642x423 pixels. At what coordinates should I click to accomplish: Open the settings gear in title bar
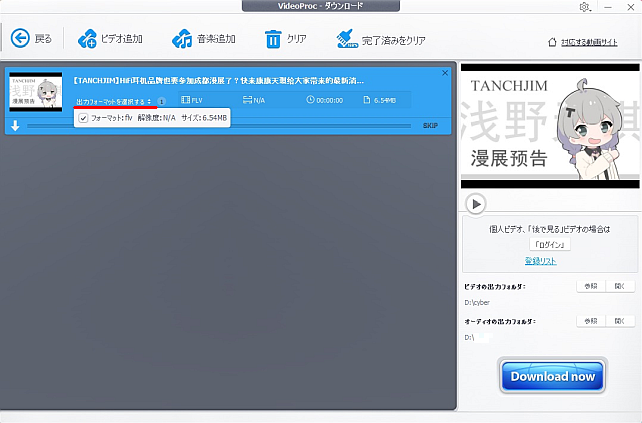coord(584,7)
